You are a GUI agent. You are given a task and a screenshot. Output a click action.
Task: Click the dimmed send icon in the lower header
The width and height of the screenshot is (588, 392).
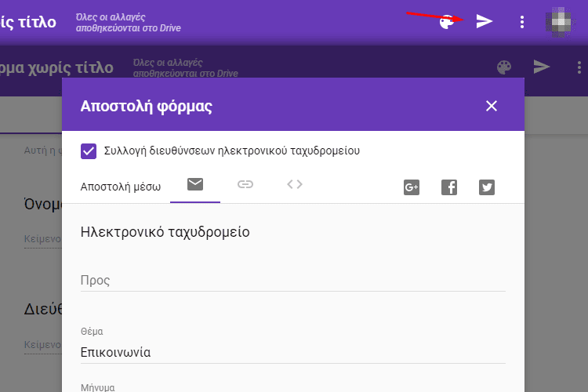click(542, 67)
